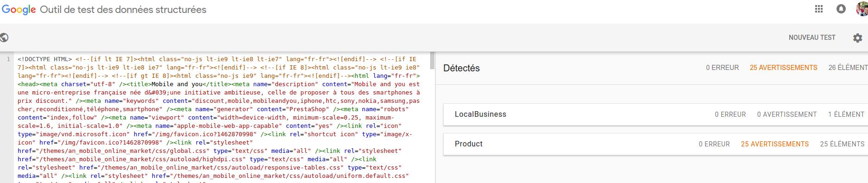The image size is (868, 183).
Task: Click the Outil de test des données structurées title
Action: 123,9
